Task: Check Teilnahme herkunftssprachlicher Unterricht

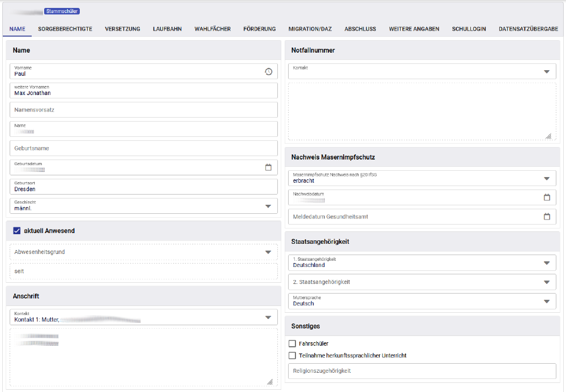Action: click(x=292, y=356)
